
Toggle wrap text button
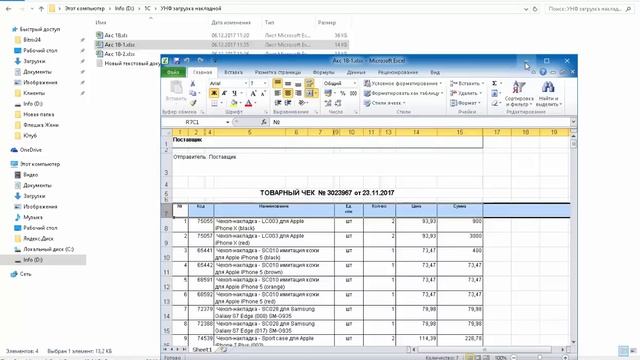click(309, 83)
